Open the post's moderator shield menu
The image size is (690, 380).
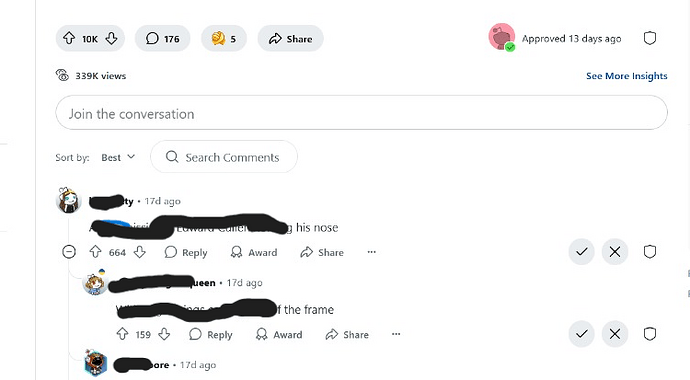point(650,38)
